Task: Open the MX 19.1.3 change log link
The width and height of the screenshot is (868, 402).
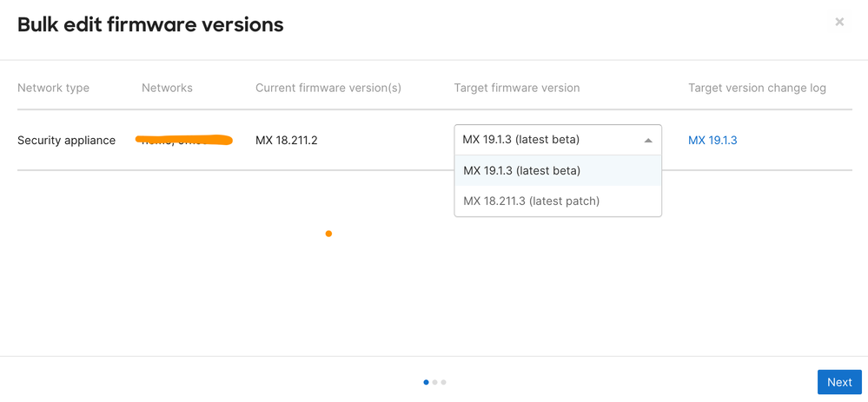Action: pyautogui.click(x=712, y=141)
